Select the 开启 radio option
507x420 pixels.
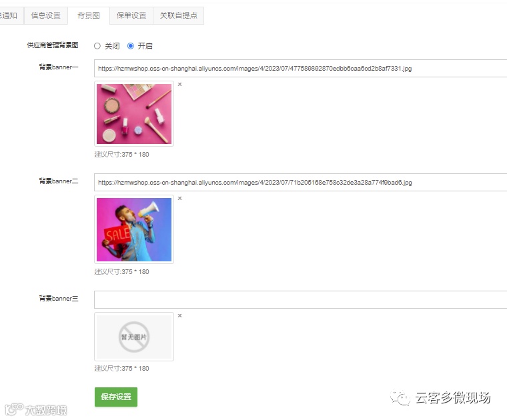[130, 46]
